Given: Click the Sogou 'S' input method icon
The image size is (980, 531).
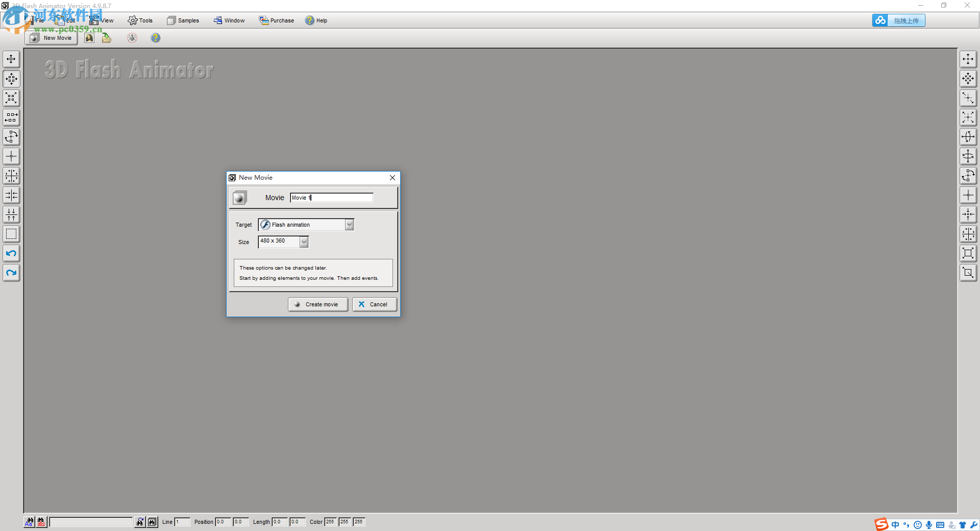Looking at the screenshot, I should [x=881, y=524].
